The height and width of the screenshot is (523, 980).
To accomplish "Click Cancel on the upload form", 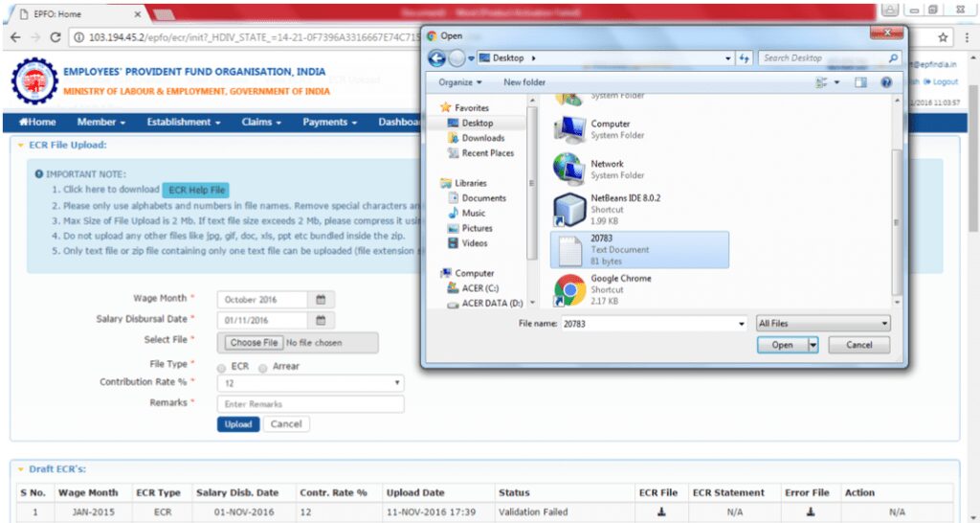I will click(286, 424).
